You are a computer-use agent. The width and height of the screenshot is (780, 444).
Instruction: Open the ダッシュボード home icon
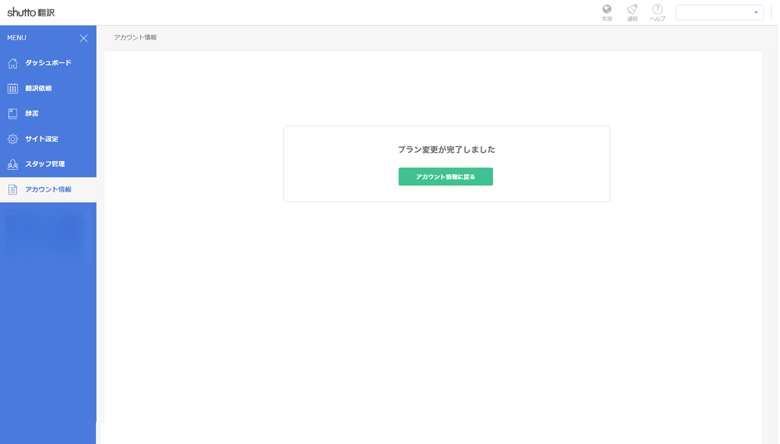pos(13,63)
